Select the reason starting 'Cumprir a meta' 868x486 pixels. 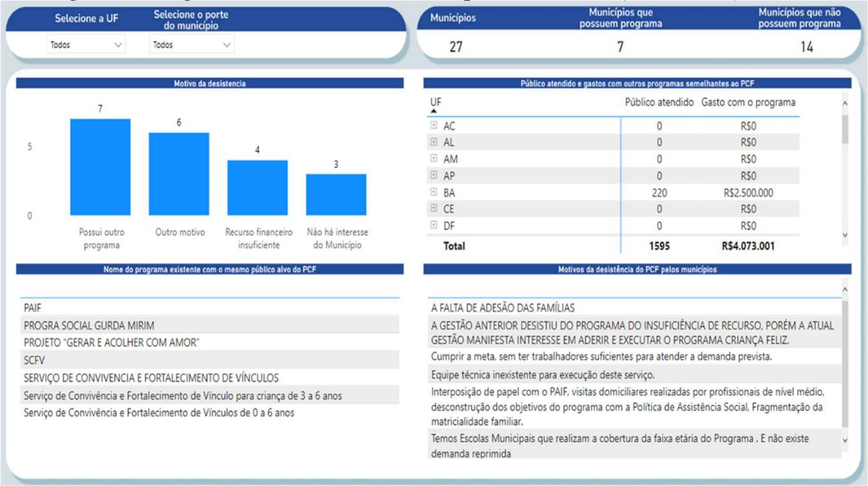pyautogui.click(x=633, y=357)
